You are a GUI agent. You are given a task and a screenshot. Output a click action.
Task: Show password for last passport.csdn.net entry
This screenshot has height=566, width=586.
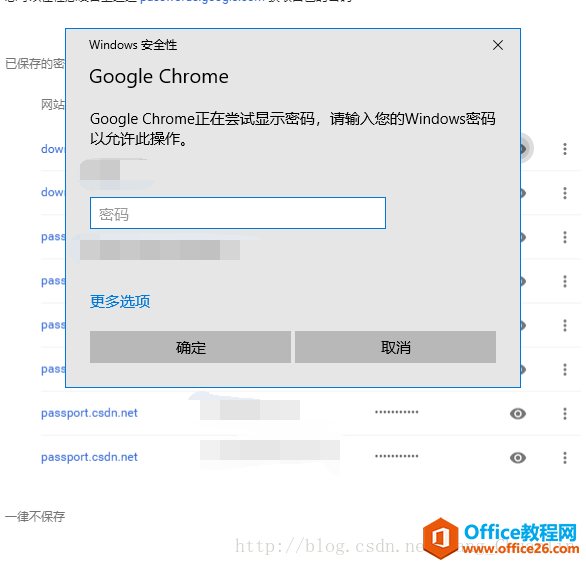[518, 458]
